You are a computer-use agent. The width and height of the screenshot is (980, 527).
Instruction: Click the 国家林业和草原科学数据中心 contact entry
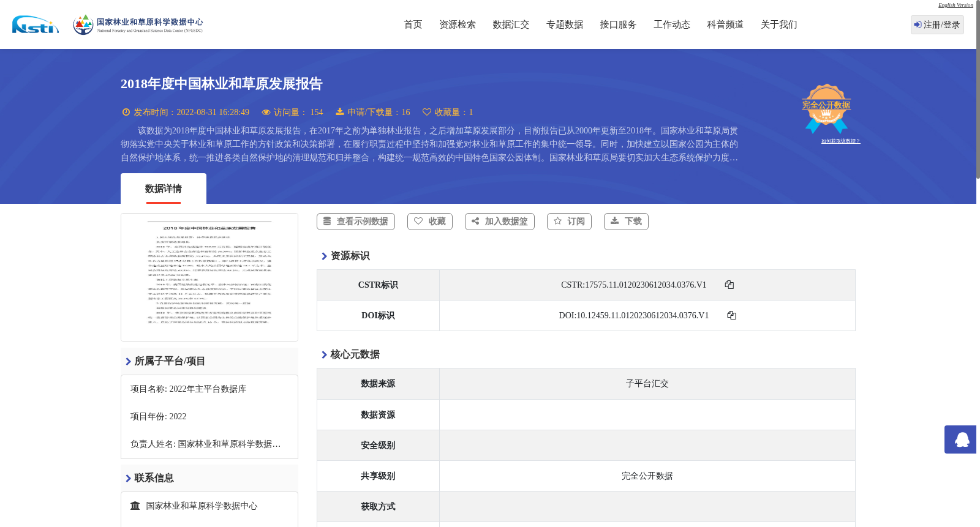(x=202, y=506)
